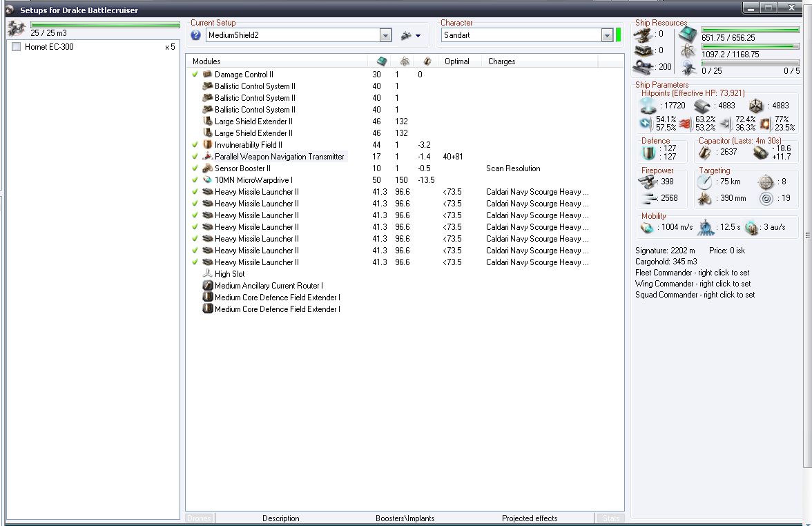812x526 pixels.
Task: Click the Defence shield tank icon
Action: (649, 153)
